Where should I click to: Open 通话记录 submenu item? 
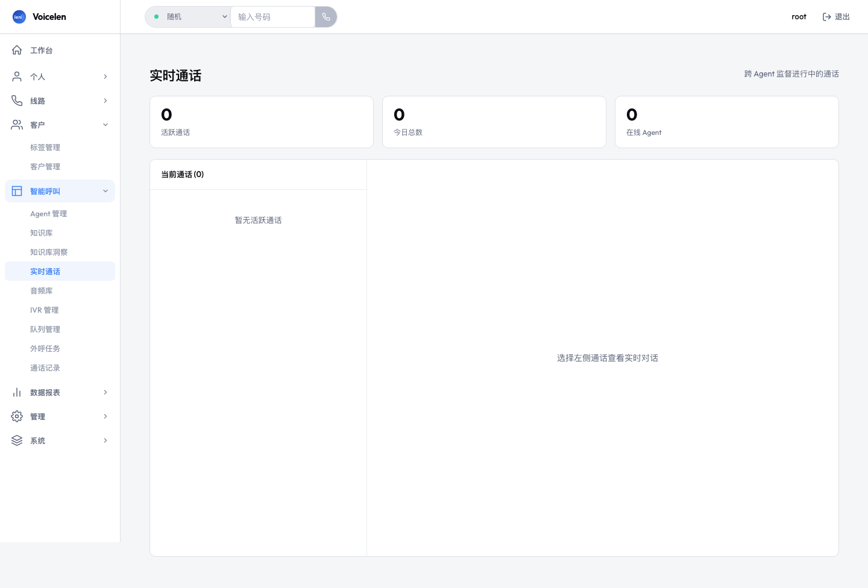(x=60, y=367)
